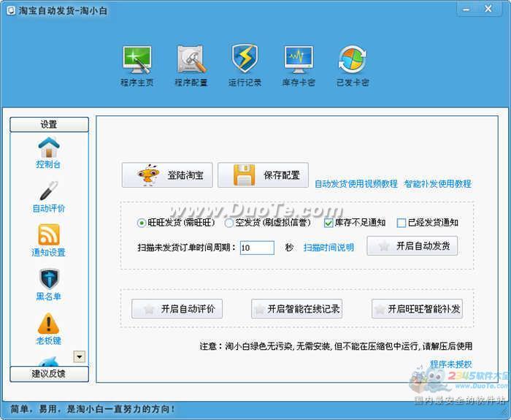The image size is (511, 420).
Task: Click the 建议反馈 button in the sidebar
Action: [49, 374]
